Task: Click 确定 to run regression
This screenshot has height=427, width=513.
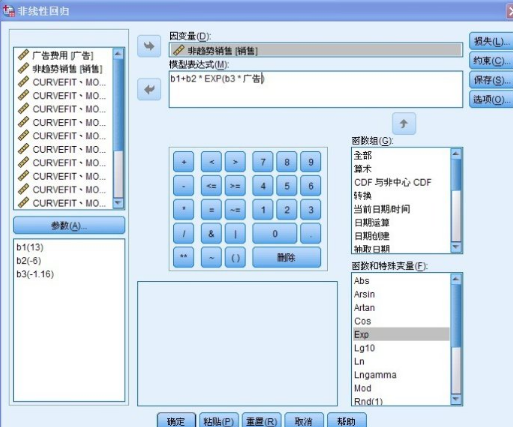Action: (176, 421)
